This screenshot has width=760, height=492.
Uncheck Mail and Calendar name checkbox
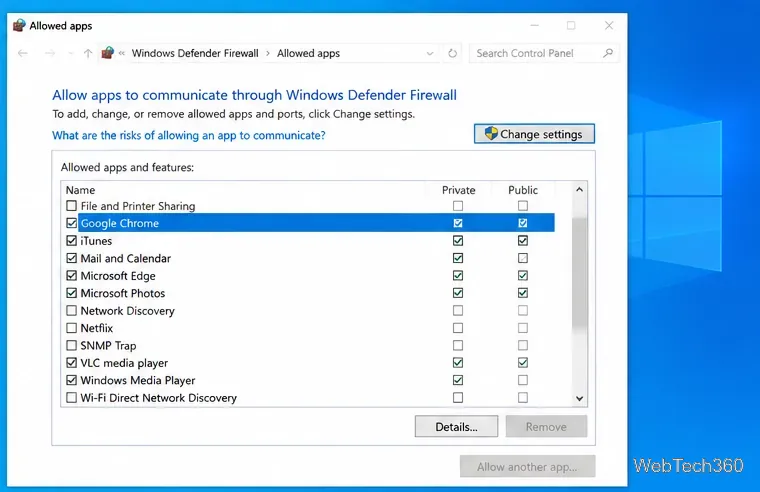[x=71, y=258]
